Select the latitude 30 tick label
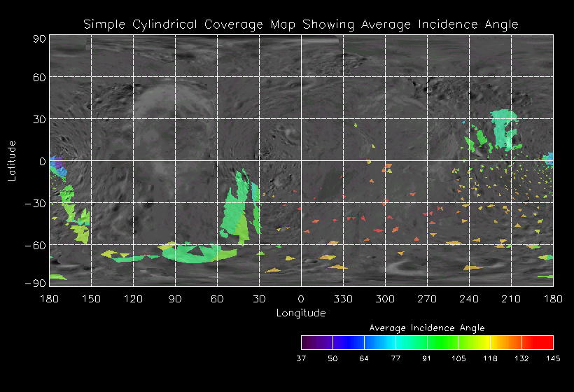The width and height of the screenshot is (574, 392). (39, 119)
